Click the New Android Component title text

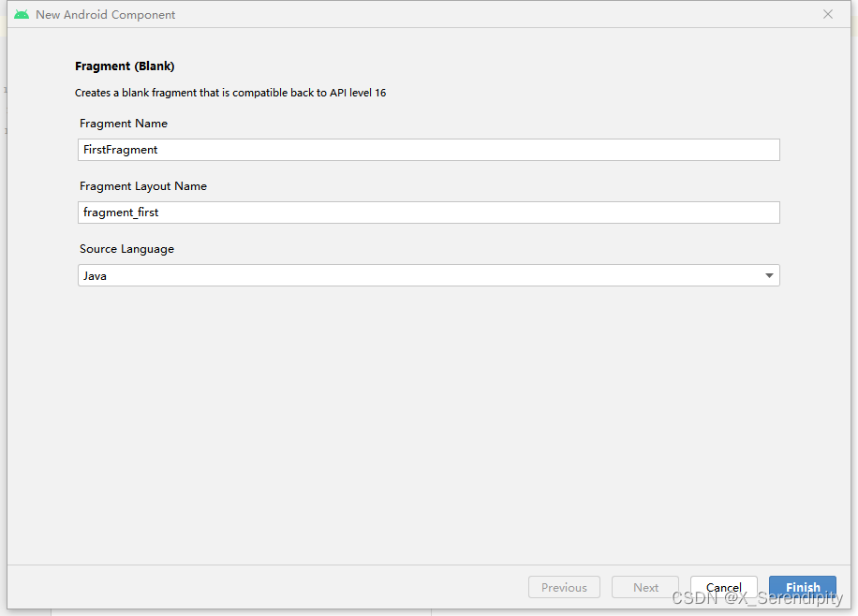point(106,15)
